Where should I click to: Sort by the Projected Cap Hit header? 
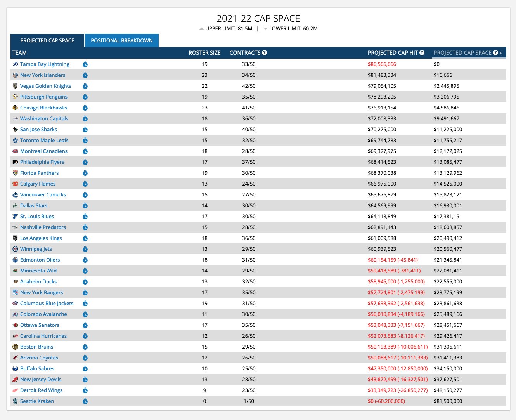pyautogui.click(x=393, y=53)
